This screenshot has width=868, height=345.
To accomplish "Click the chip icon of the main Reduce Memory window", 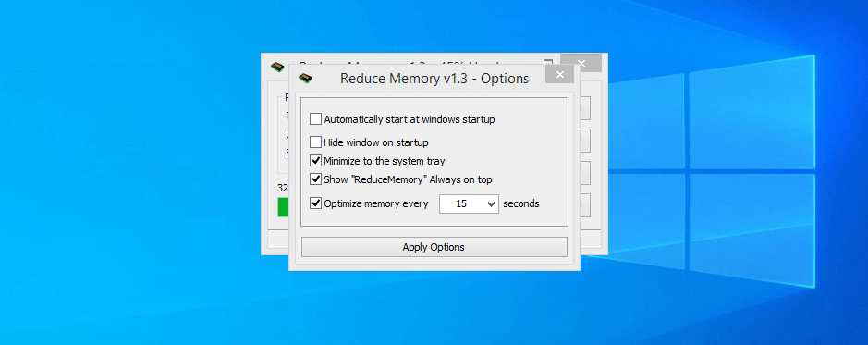I will (x=277, y=67).
